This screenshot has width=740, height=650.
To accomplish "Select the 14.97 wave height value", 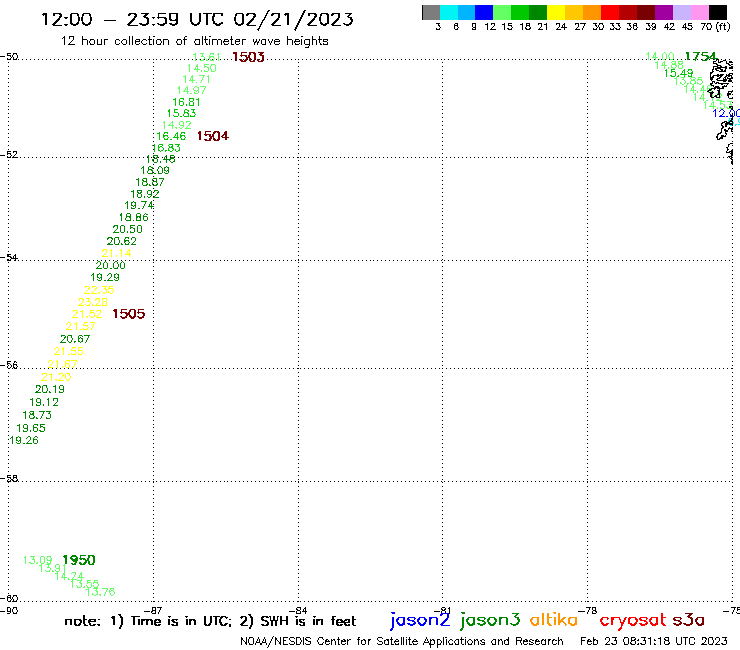I will pyautogui.click(x=191, y=90).
